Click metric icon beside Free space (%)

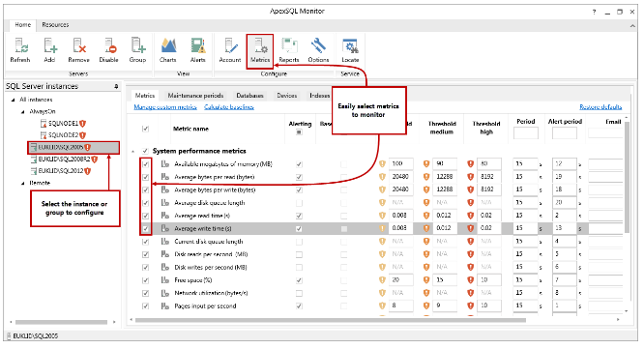[x=165, y=280]
